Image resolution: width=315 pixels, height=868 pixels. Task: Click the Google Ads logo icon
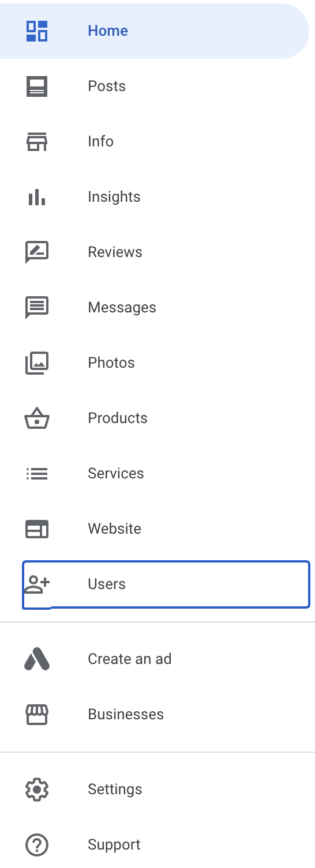(x=37, y=659)
